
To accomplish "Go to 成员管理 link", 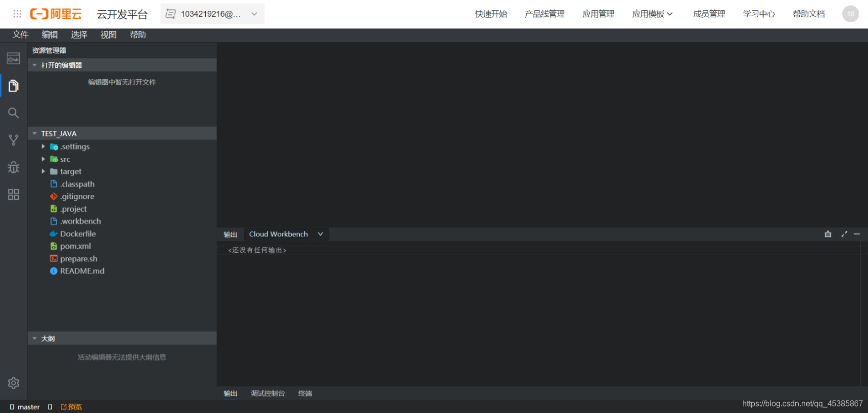I will click(x=709, y=14).
